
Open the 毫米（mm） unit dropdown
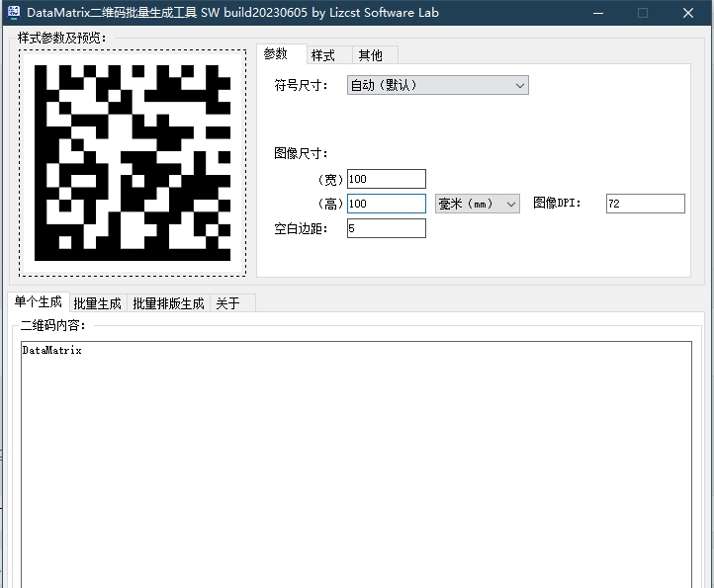[478, 204]
